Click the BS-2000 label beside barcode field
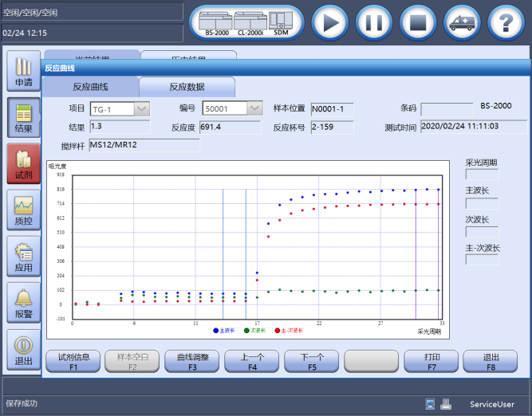Image resolution: width=532 pixels, height=416 pixels. [x=495, y=106]
